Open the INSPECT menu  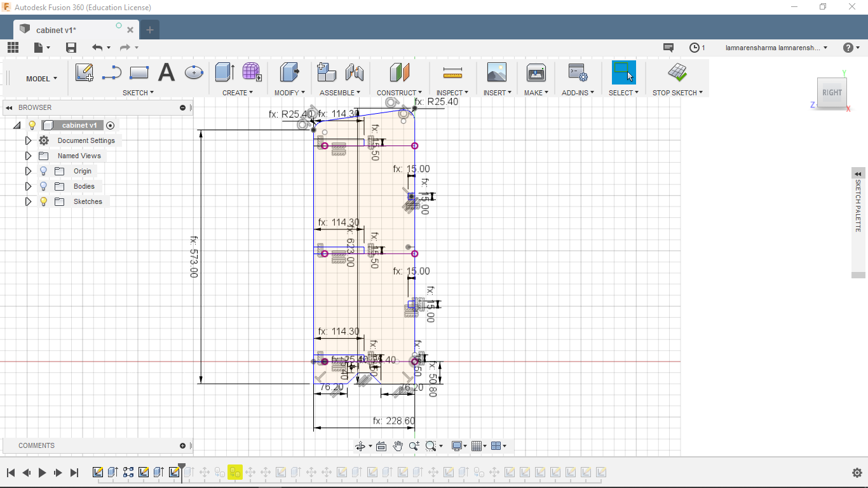452,93
